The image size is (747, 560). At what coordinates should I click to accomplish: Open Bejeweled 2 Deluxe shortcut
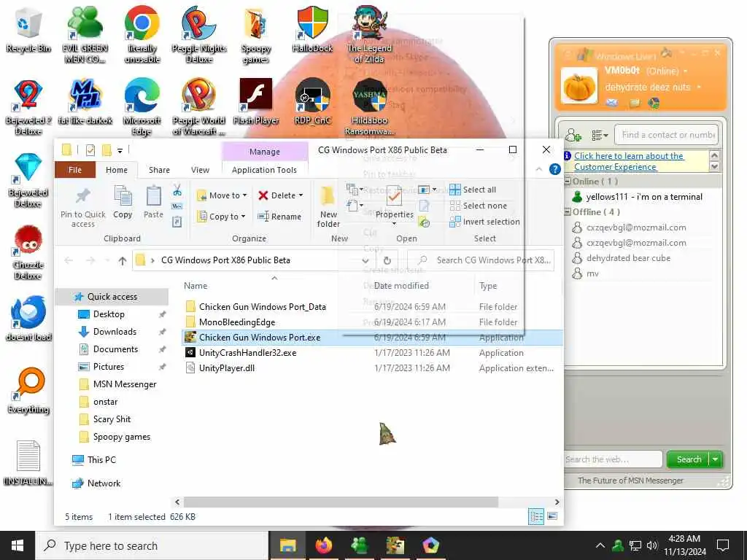(x=28, y=106)
